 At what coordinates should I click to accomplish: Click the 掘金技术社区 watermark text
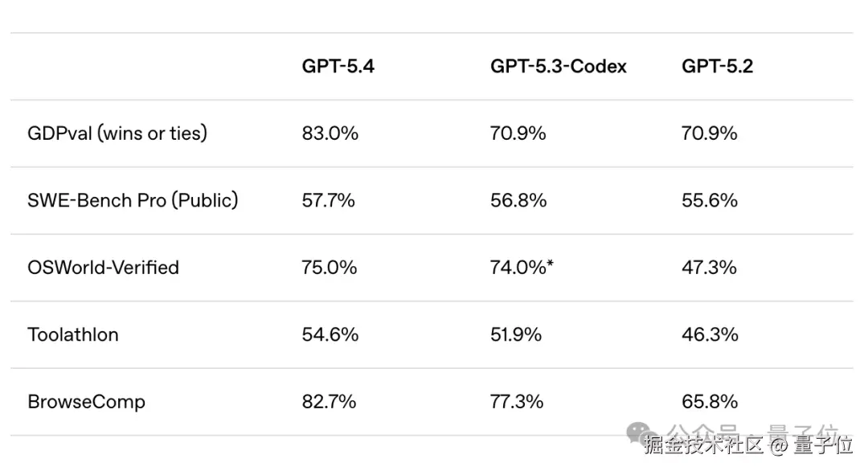[x=703, y=445]
